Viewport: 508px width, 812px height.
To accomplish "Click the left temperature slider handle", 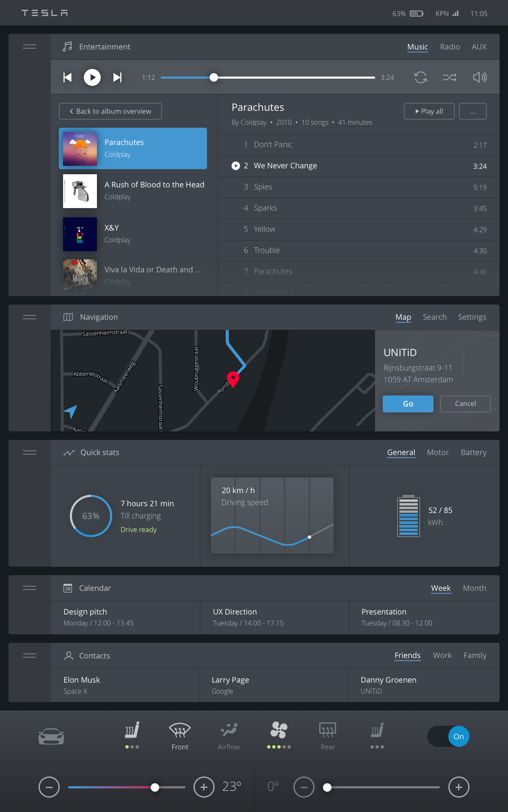I will [x=155, y=787].
